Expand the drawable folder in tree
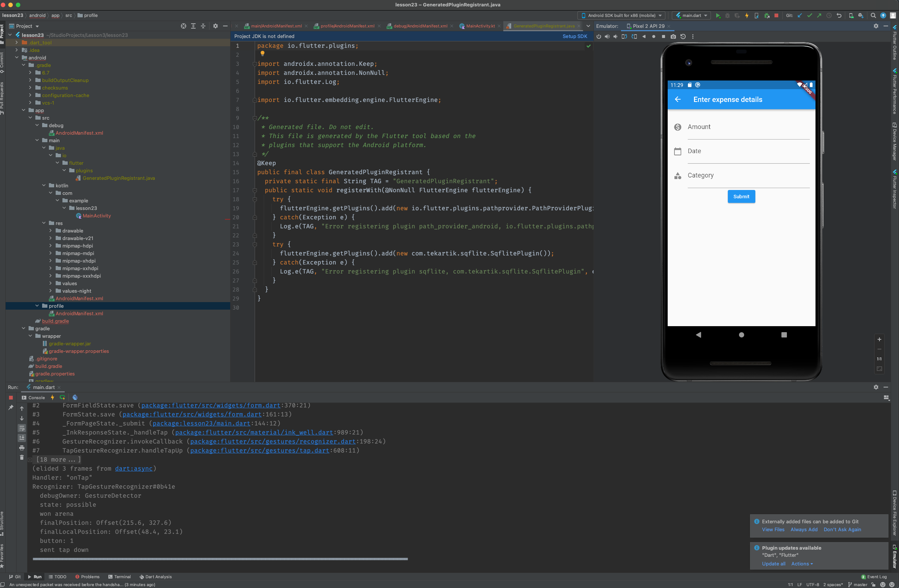The height and width of the screenshot is (588, 899). click(51, 231)
